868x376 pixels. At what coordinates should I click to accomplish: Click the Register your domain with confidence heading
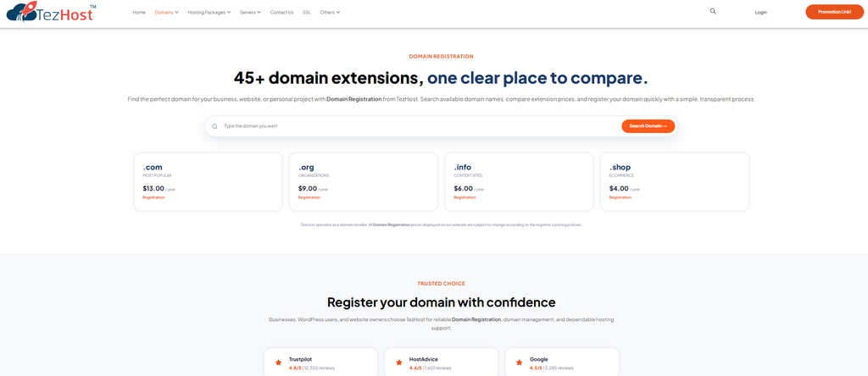pyautogui.click(x=441, y=302)
